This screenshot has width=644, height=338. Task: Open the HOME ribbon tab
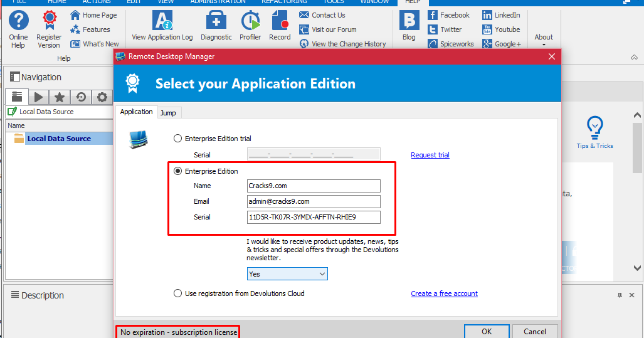56,2
